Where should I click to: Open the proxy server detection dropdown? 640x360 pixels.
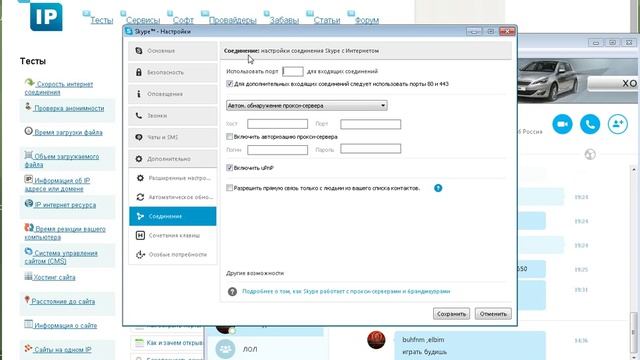(x=307, y=105)
